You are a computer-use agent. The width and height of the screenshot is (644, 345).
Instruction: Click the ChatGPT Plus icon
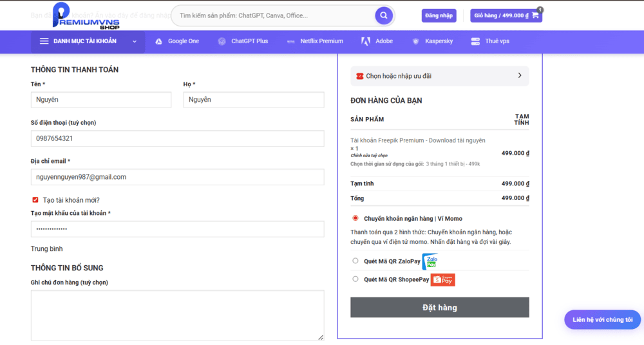(x=222, y=41)
